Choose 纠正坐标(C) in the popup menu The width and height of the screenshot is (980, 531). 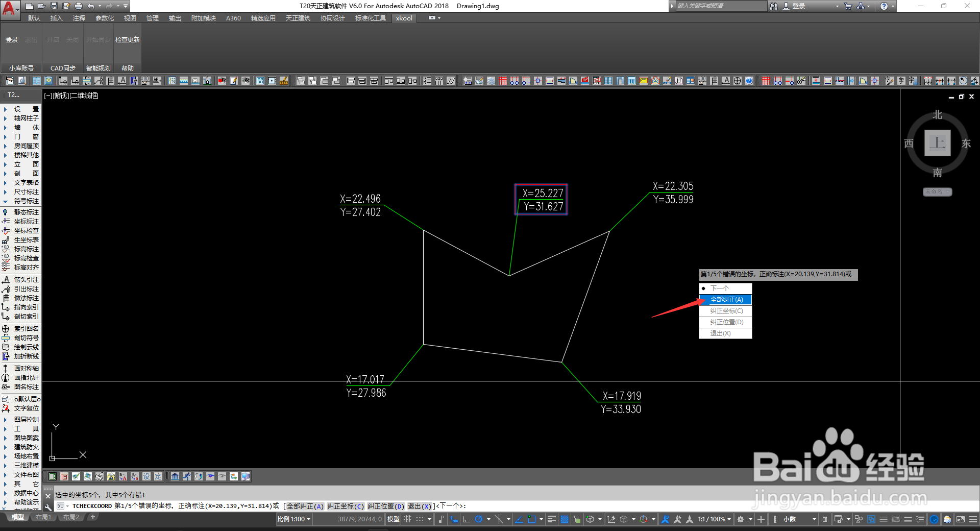click(725, 311)
